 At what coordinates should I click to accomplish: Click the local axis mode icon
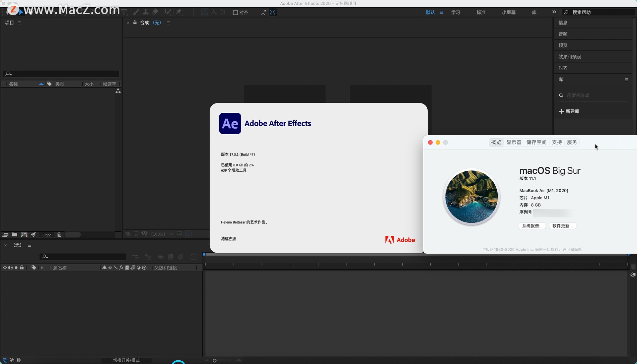[x=205, y=12]
